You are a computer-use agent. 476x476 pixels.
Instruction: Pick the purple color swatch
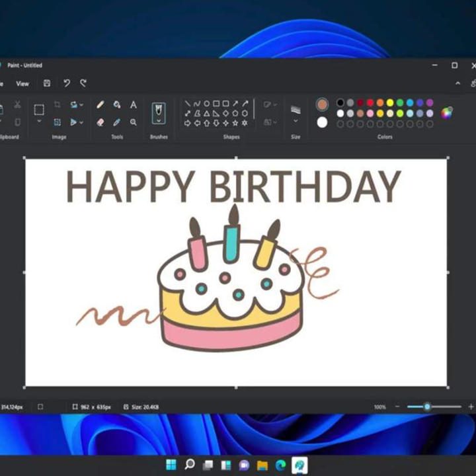(430, 102)
